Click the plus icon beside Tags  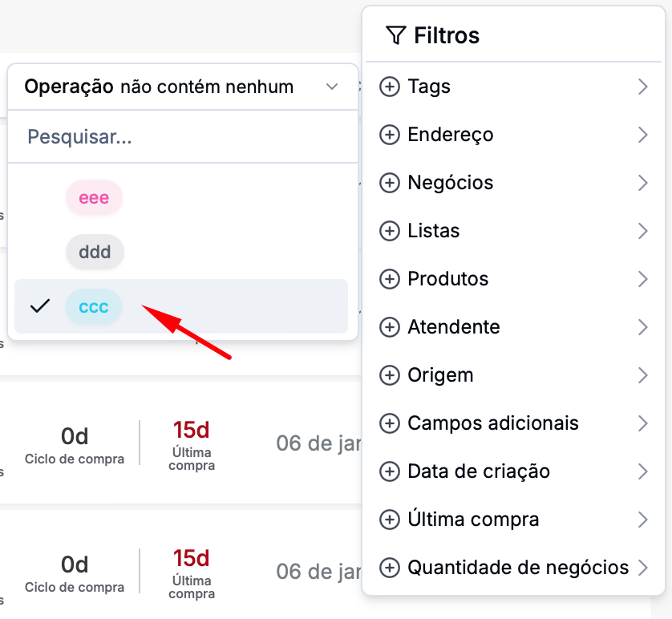(x=389, y=87)
